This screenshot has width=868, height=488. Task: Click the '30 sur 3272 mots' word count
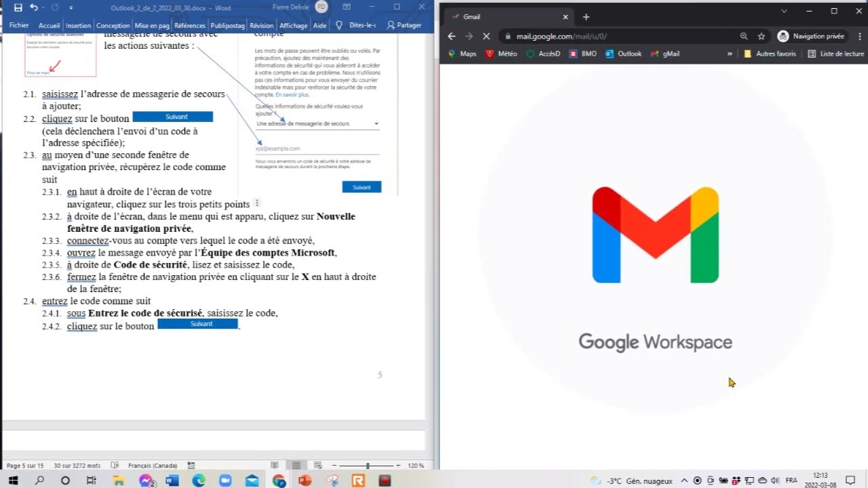pyautogui.click(x=77, y=466)
